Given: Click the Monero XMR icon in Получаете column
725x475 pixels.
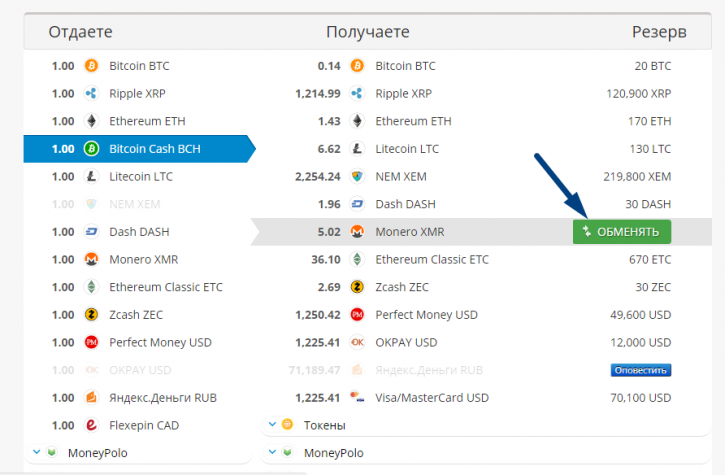Looking at the screenshot, I should click(x=357, y=232).
